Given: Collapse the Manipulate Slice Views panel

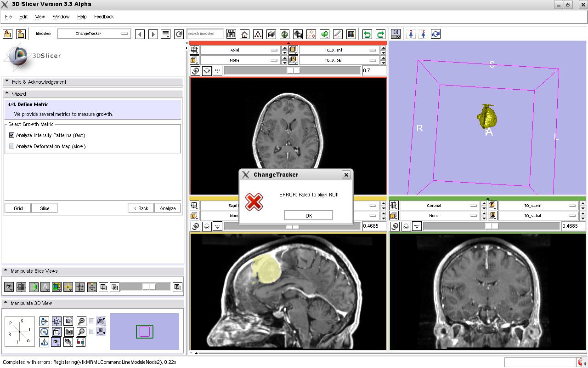Looking at the screenshot, I should [6, 271].
